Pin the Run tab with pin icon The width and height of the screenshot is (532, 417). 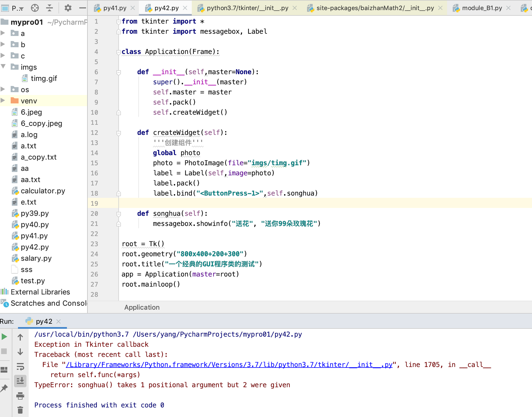4,388
